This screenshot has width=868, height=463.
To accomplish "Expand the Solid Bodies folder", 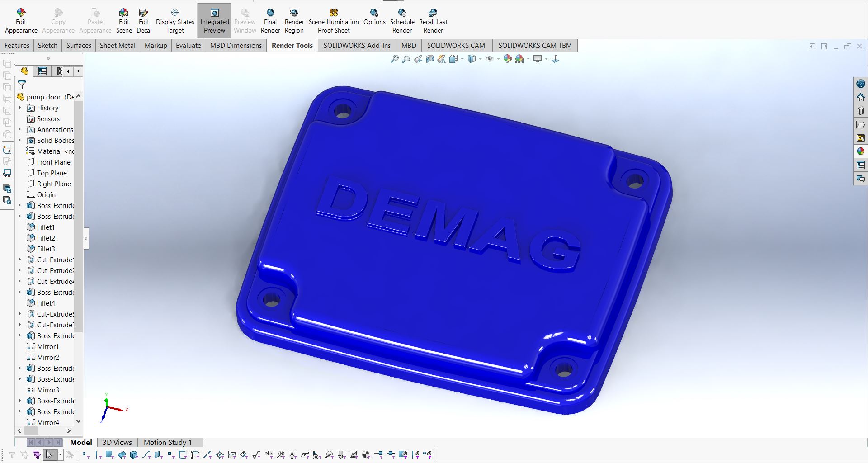I will pyautogui.click(x=20, y=140).
